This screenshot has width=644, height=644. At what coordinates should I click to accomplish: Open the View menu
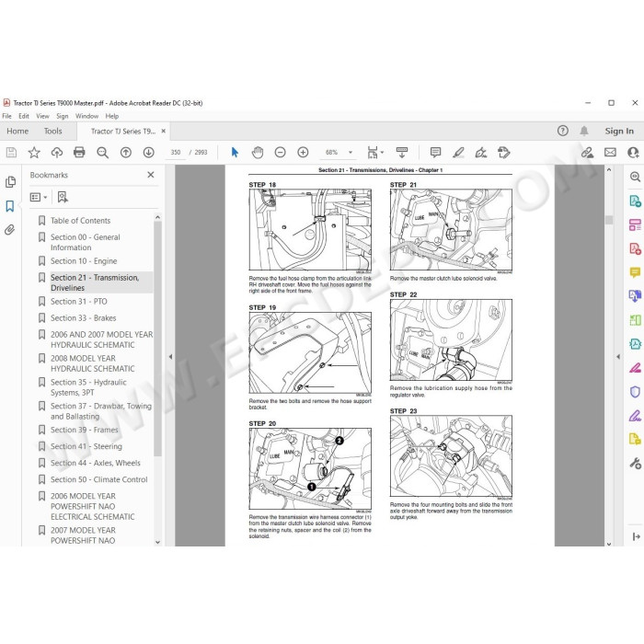[x=42, y=116]
